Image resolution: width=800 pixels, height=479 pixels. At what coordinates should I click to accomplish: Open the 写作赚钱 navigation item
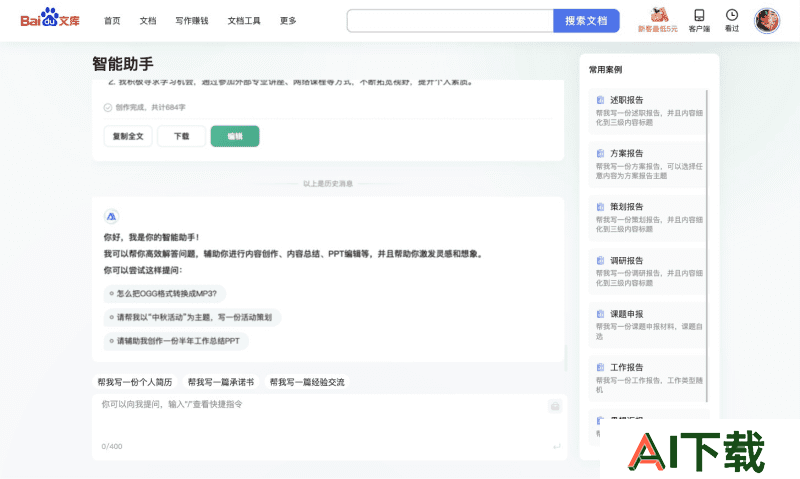191,20
